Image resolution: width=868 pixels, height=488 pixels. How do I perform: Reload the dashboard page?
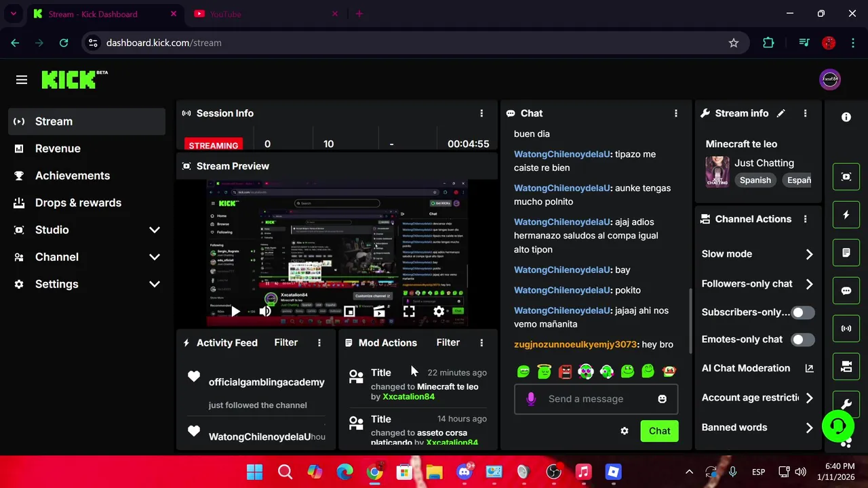[64, 43]
